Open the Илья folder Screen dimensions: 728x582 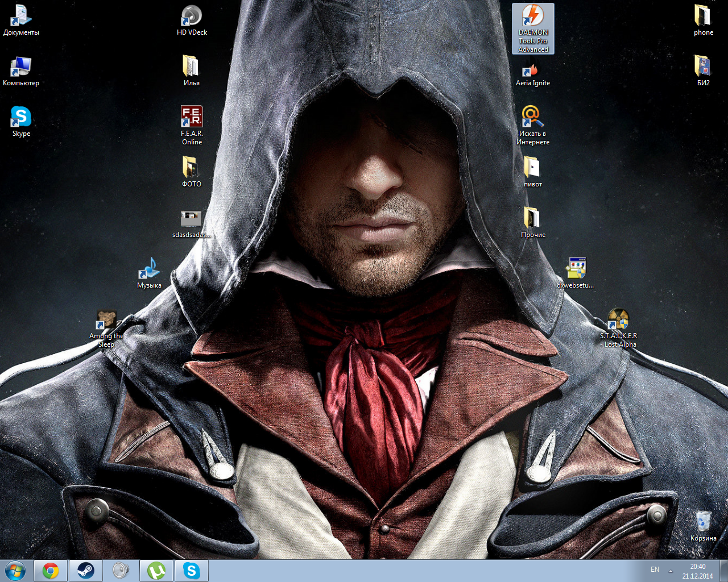click(x=192, y=71)
